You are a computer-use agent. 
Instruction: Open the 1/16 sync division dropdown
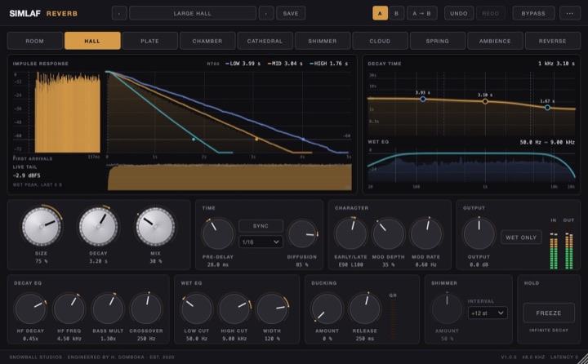tap(261, 242)
